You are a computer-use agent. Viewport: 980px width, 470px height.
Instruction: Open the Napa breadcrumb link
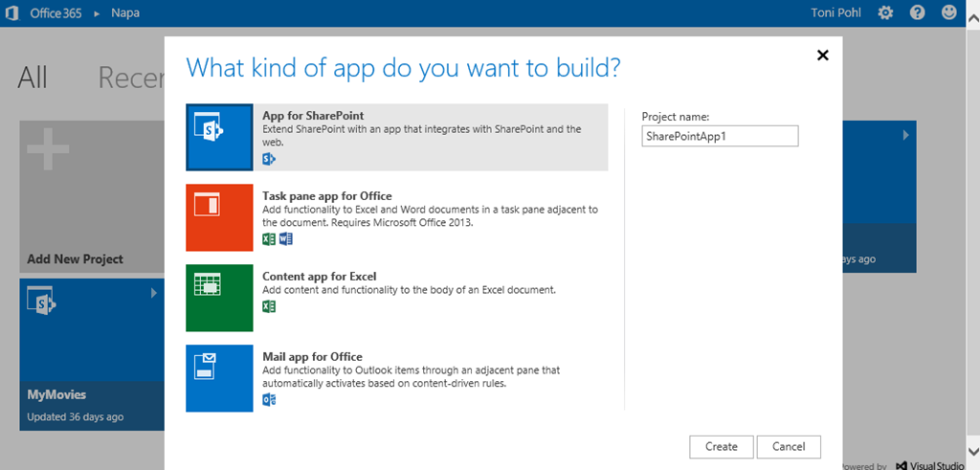tap(124, 12)
